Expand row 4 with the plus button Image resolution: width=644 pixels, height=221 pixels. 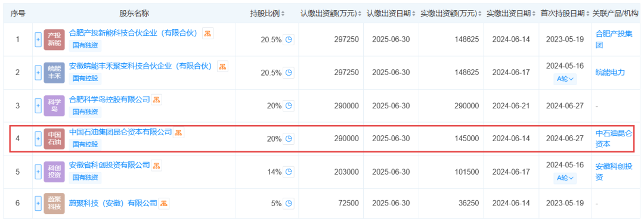click(38, 139)
